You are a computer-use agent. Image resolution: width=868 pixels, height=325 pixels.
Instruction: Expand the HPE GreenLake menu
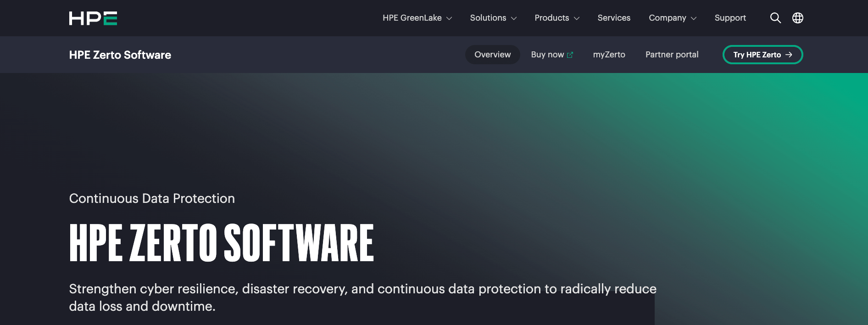coord(417,18)
